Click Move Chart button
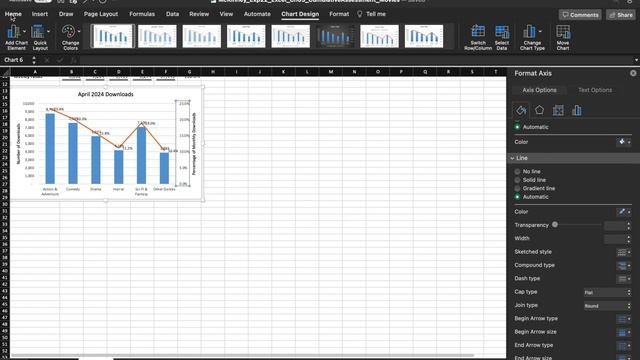The image size is (640, 360). click(562, 37)
